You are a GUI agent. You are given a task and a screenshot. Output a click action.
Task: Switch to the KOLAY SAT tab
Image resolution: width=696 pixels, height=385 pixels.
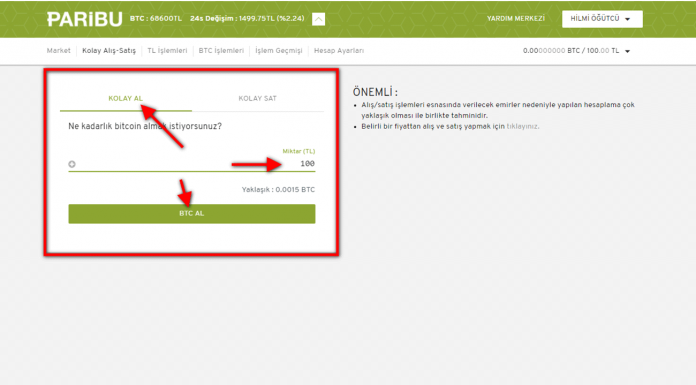click(257, 99)
